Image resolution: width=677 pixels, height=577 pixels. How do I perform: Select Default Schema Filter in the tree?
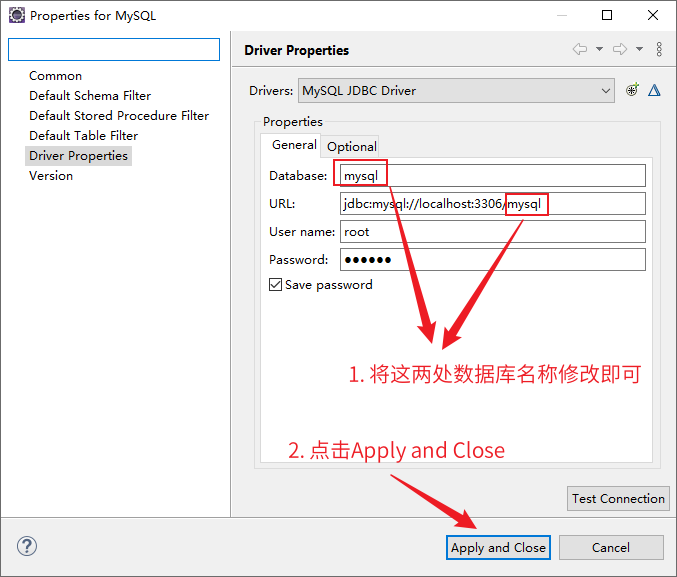(x=90, y=96)
